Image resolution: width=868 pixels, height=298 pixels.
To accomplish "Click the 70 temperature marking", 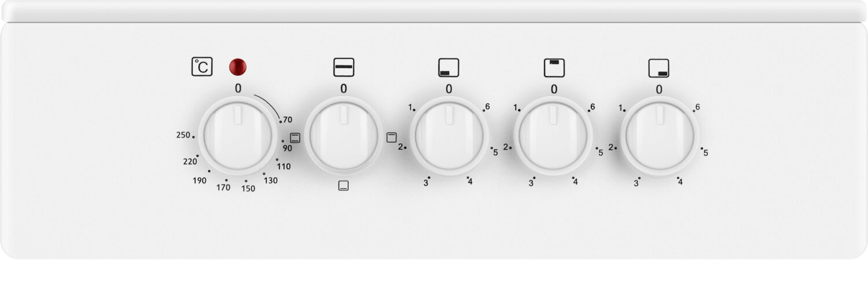I will pyautogui.click(x=288, y=120).
